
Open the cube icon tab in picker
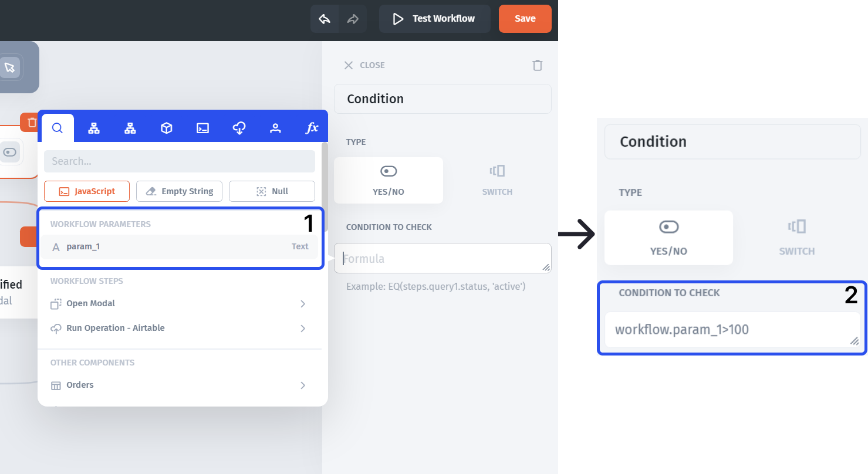(x=167, y=128)
